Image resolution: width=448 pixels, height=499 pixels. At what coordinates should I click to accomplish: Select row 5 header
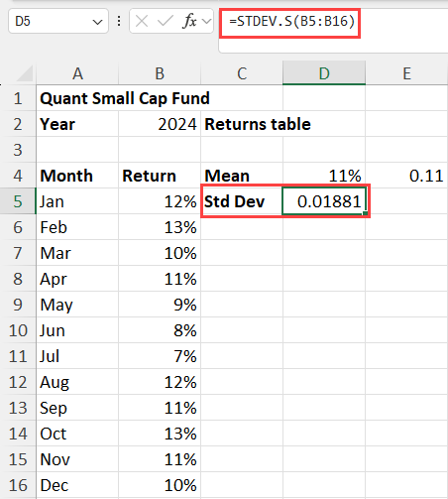(x=18, y=201)
